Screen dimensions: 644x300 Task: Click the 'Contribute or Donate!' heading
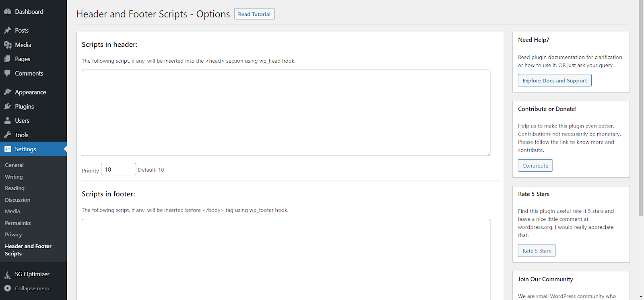click(547, 109)
